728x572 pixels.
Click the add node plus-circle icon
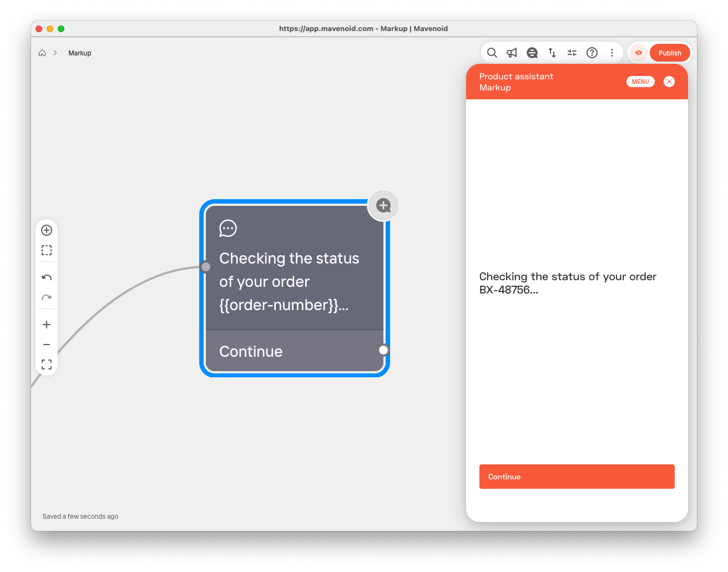coord(47,230)
